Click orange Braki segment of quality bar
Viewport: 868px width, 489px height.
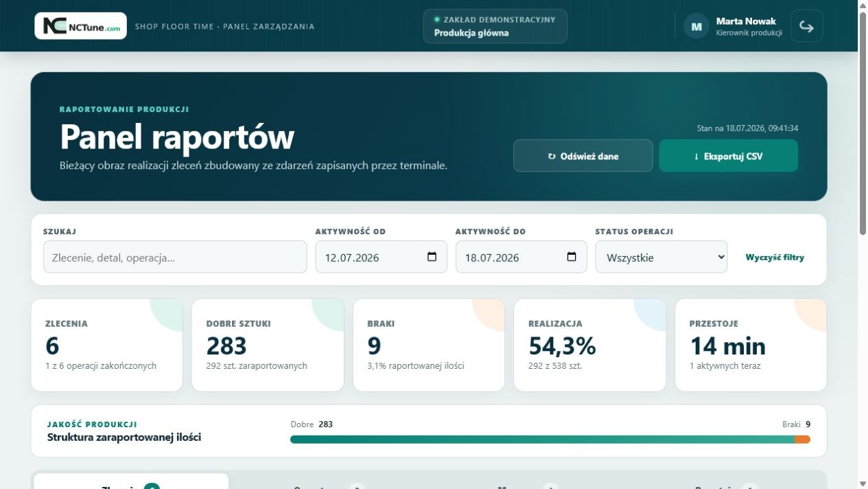click(803, 440)
